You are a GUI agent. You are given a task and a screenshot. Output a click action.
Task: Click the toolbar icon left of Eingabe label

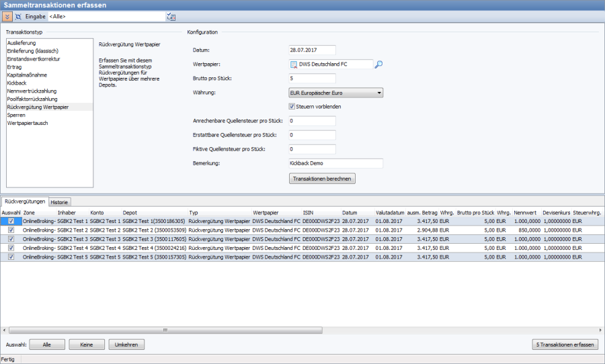click(17, 15)
